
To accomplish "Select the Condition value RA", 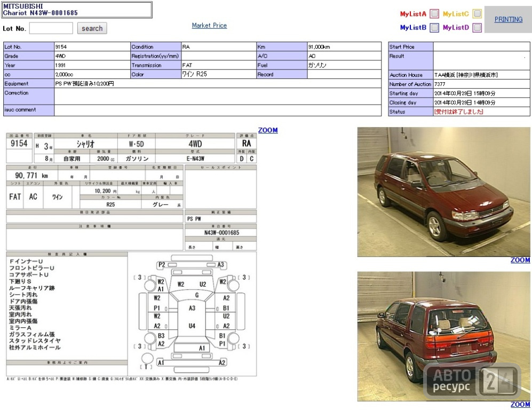I will coord(186,47).
